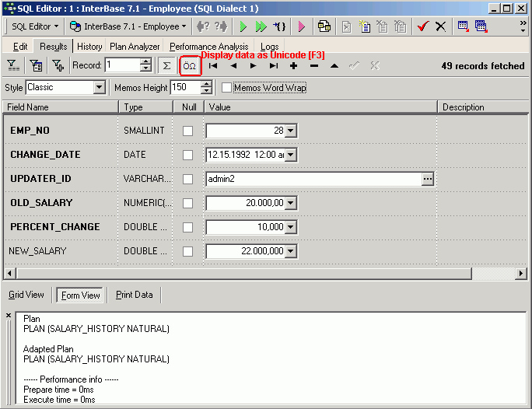Open the InterBase 7.1 - Employee database dropdown

[x=128, y=26]
